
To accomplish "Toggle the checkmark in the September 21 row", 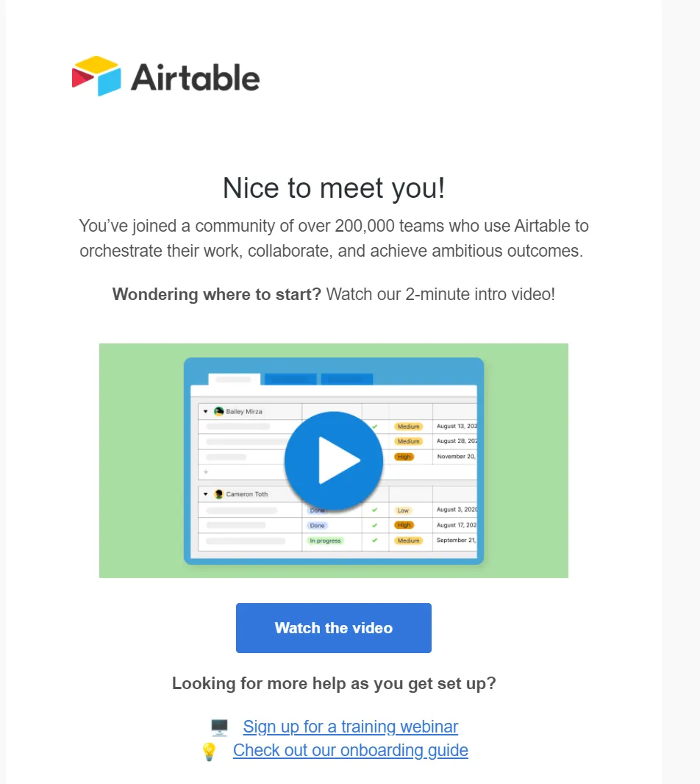I will [x=374, y=541].
